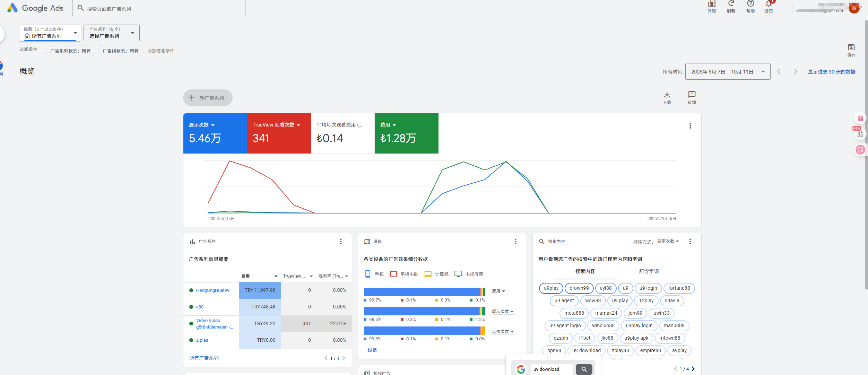Image resolution: width=868 pixels, height=375 pixels.
Task: Click the Refresh icon in header
Action: 731,4
